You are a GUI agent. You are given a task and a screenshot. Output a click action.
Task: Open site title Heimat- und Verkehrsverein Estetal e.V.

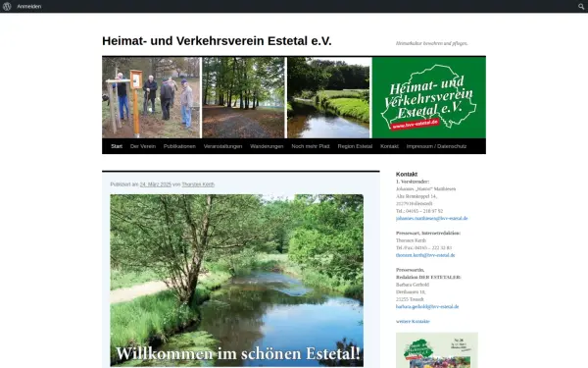tap(217, 41)
